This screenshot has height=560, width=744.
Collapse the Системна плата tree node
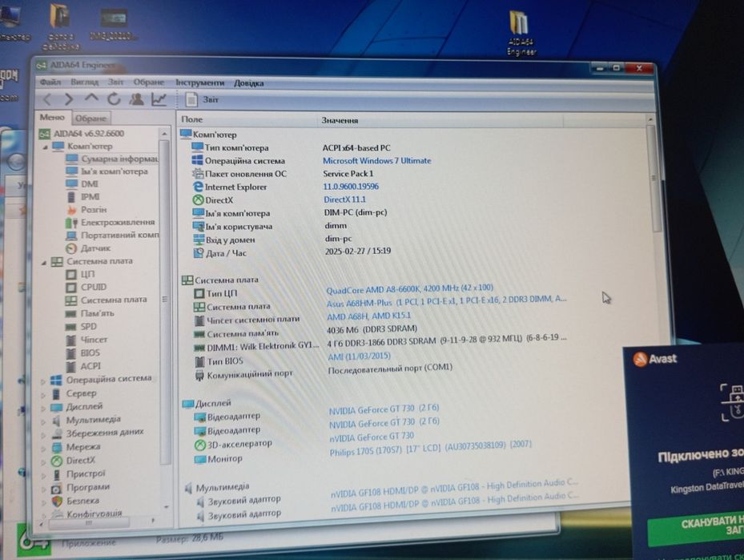tap(44, 262)
